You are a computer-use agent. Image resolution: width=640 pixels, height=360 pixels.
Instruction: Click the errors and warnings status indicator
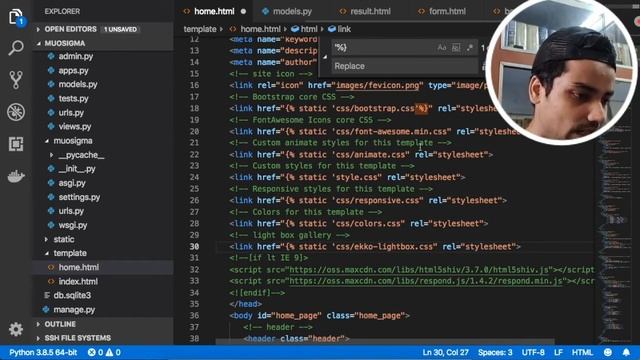104,352
